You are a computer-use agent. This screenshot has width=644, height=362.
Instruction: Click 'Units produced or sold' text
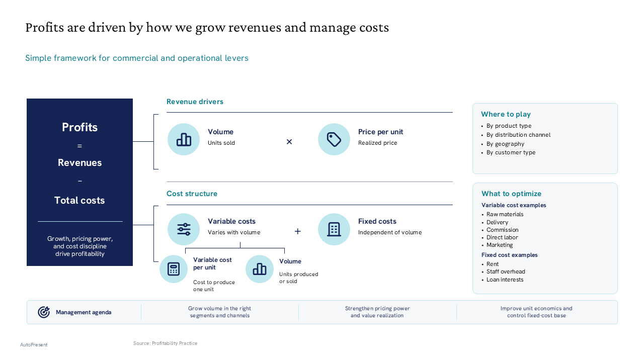click(x=299, y=278)
